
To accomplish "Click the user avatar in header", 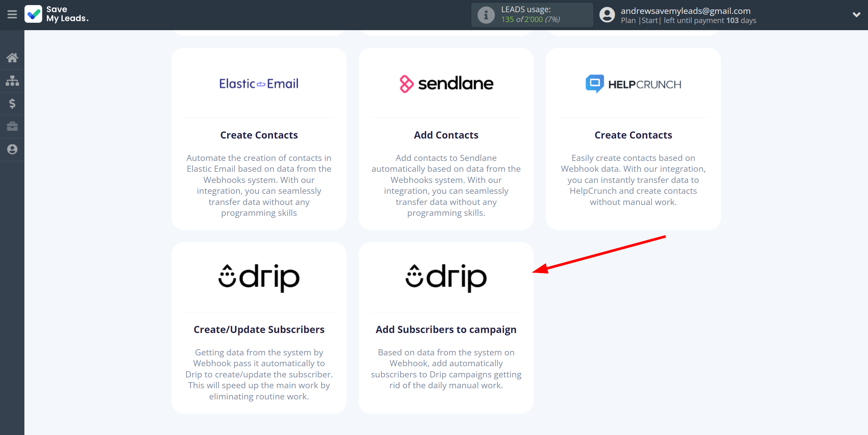I will click(607, 15).
